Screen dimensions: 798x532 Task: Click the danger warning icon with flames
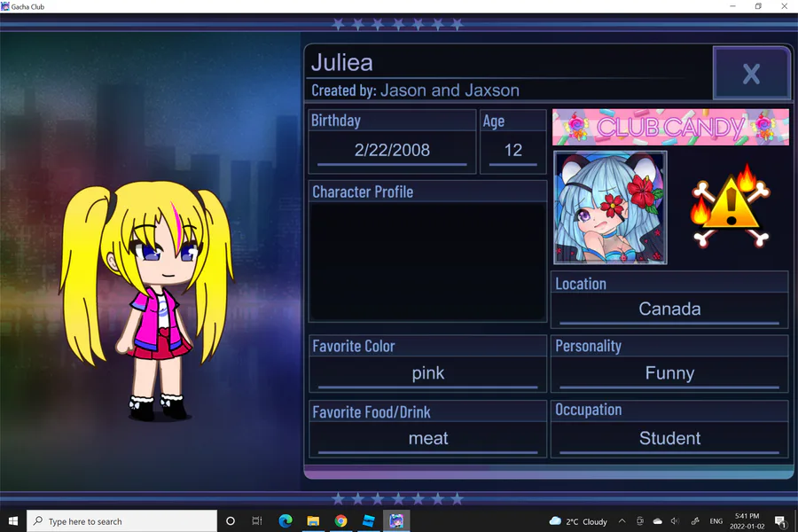click(731, 207)
